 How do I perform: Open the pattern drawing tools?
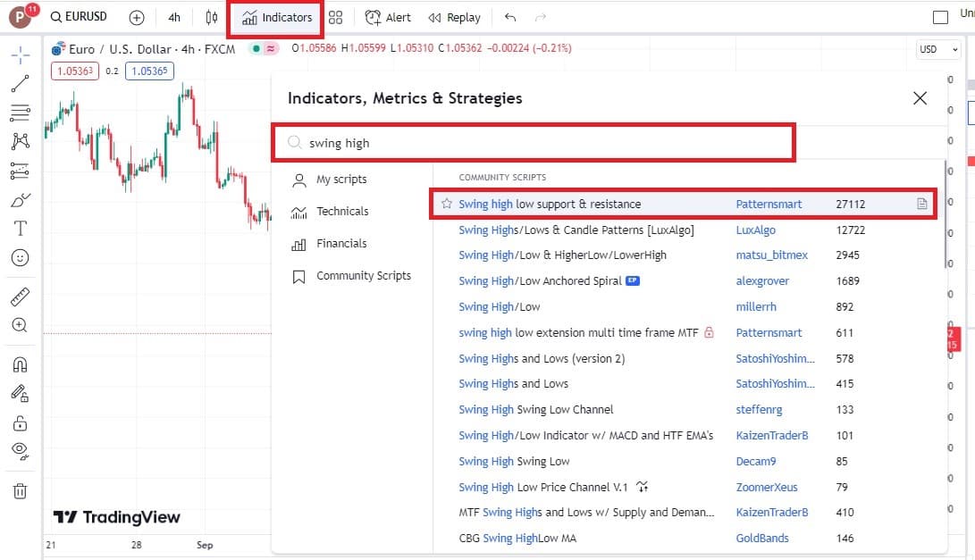pyautogui.click(x=20, y=141)
